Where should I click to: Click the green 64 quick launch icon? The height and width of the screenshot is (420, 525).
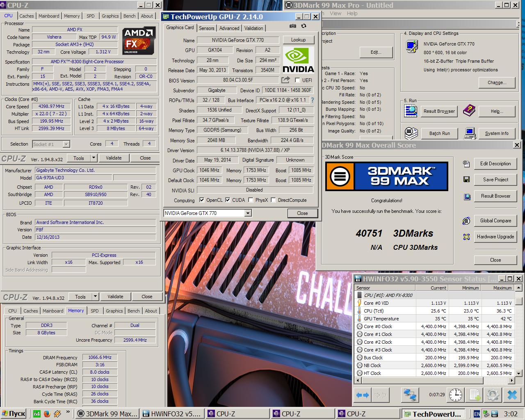click(37, 413)
